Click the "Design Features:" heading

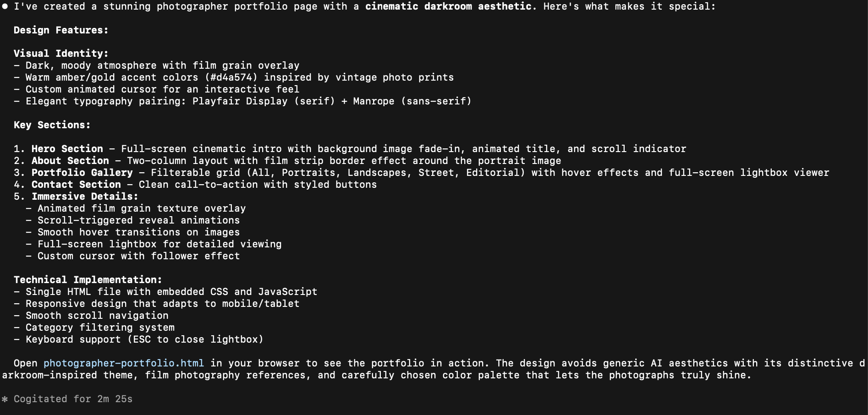(61, 30)
